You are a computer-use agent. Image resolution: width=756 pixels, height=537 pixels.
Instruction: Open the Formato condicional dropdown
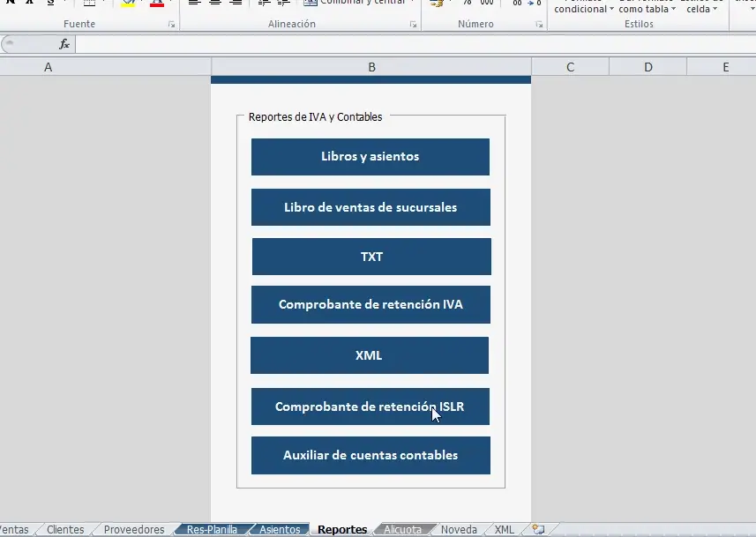click(583, 7)
